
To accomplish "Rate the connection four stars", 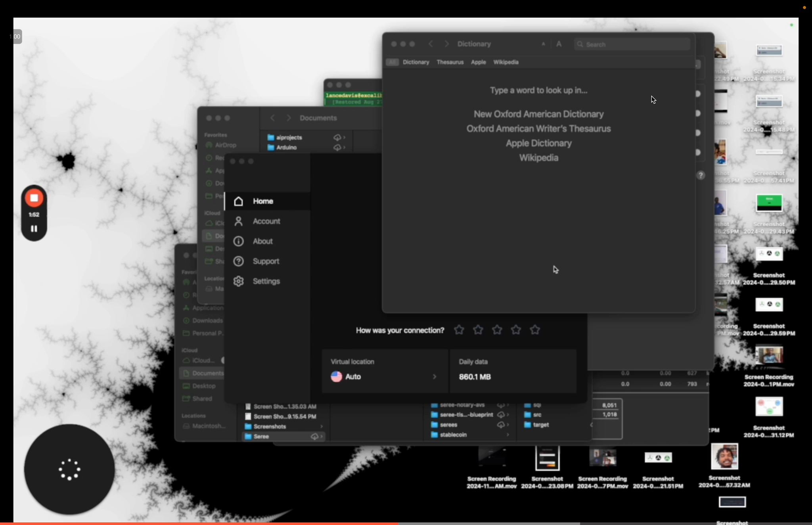I will coord(516,330).
